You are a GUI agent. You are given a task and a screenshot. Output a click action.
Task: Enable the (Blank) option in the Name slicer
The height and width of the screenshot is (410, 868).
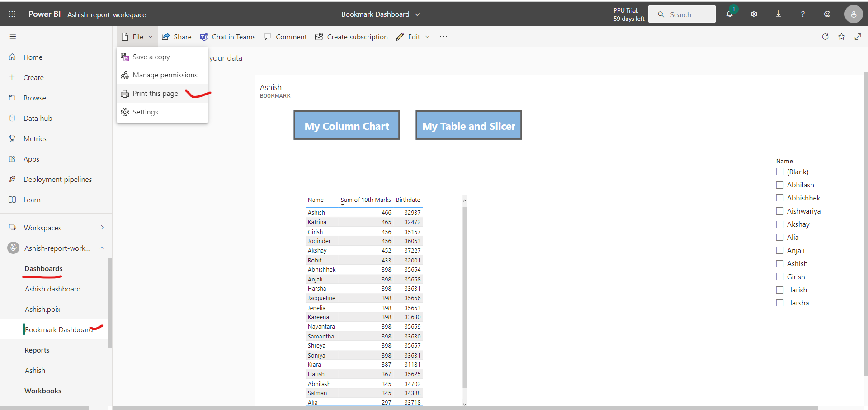pyautogui.click(x=780, y=172)
